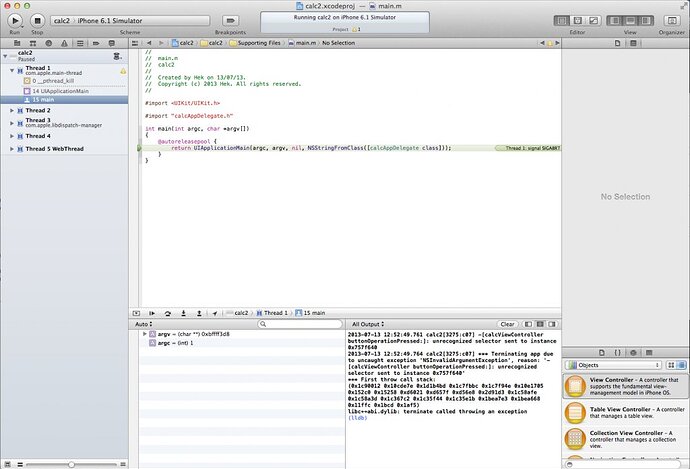Click the debug Step Over button
Image resolution: width=690 pixels, height=469 pixels.
coord(168,313)
